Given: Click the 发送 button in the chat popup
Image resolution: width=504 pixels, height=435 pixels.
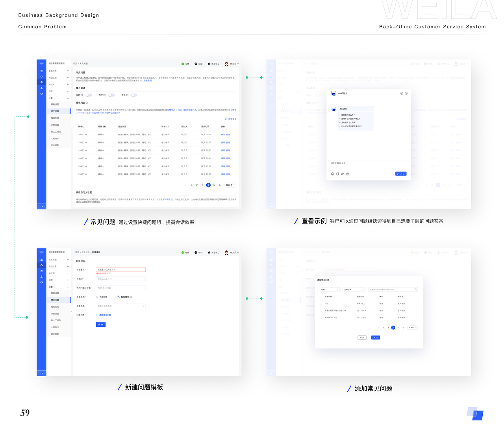Looking at the screenshot, I should click(x=401, y=174).
